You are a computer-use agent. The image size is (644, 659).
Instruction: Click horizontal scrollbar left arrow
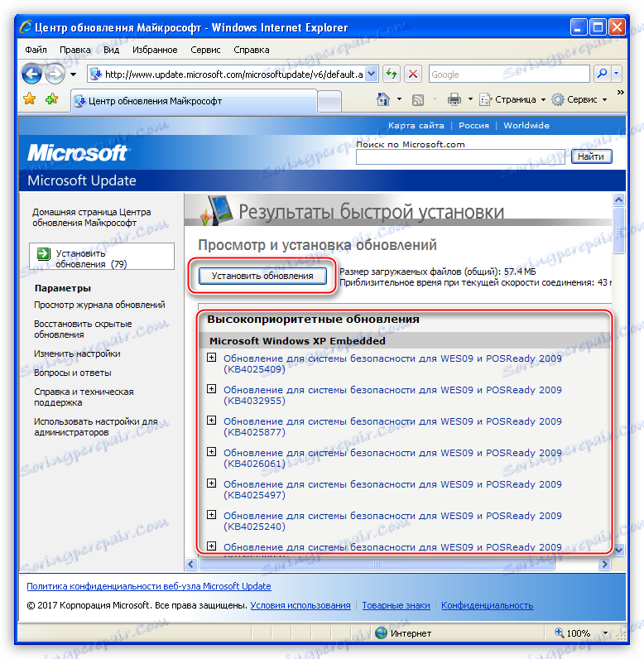191,565
